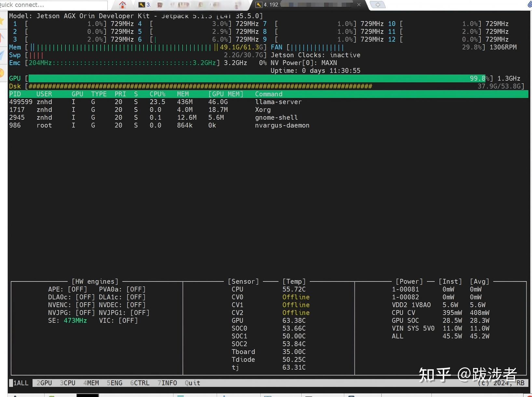Screen dimensions: 532x397
Task: Click Jetson Clocks: inactive text
Action: (x=316, y=55)
